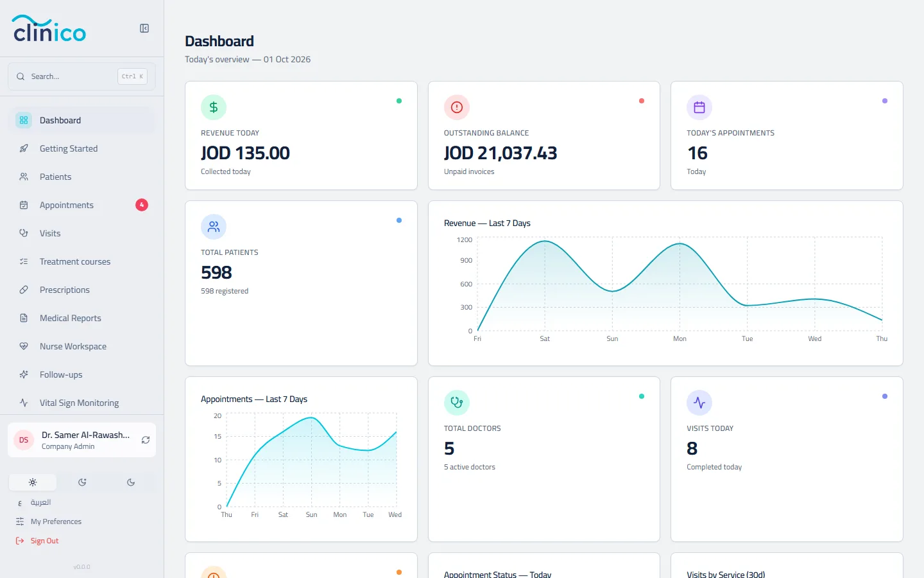
Task: Select the middle auto theme toggle
Action: pos(82,482)
